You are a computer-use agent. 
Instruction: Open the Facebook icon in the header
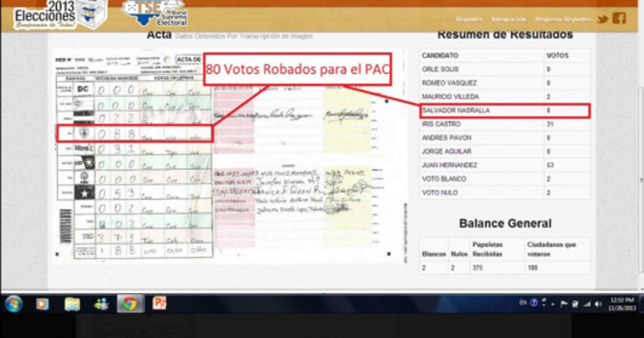[619, 18]
